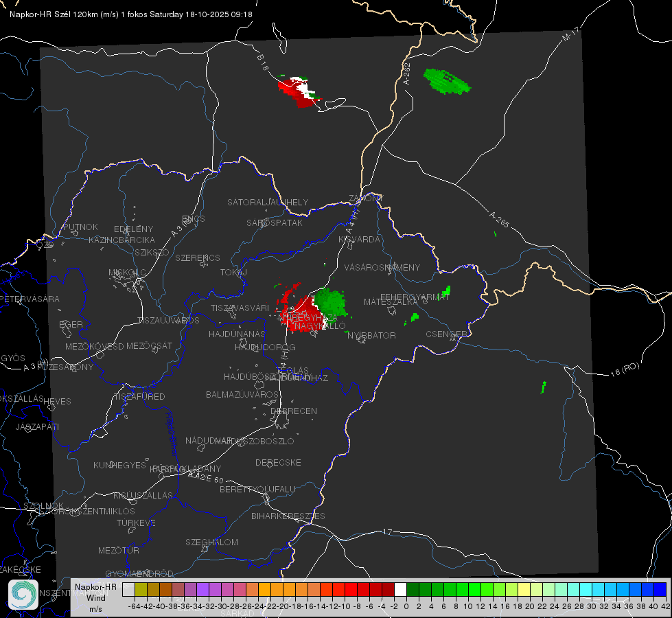This screenshot has width=672, height=618.
Task: Click the cyan swatch between 28 and 30
Action: click(x=586, y=590)
